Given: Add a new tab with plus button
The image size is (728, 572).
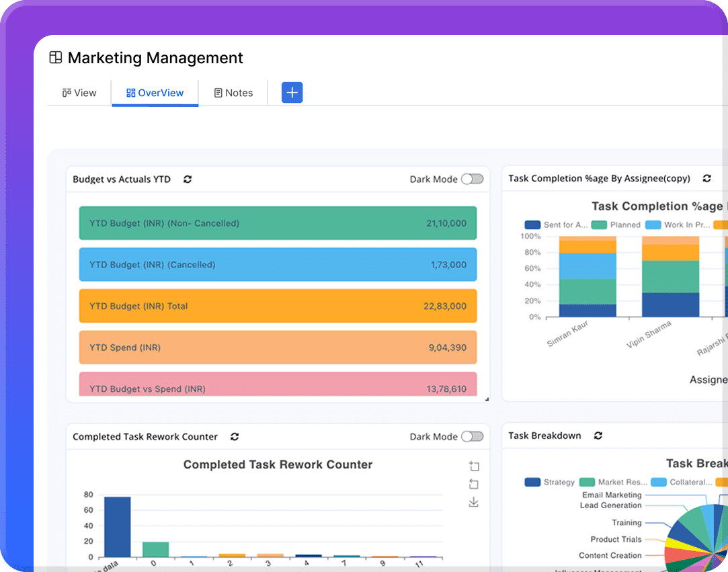Looking at the screenshot, I should (x=292, y=92).
